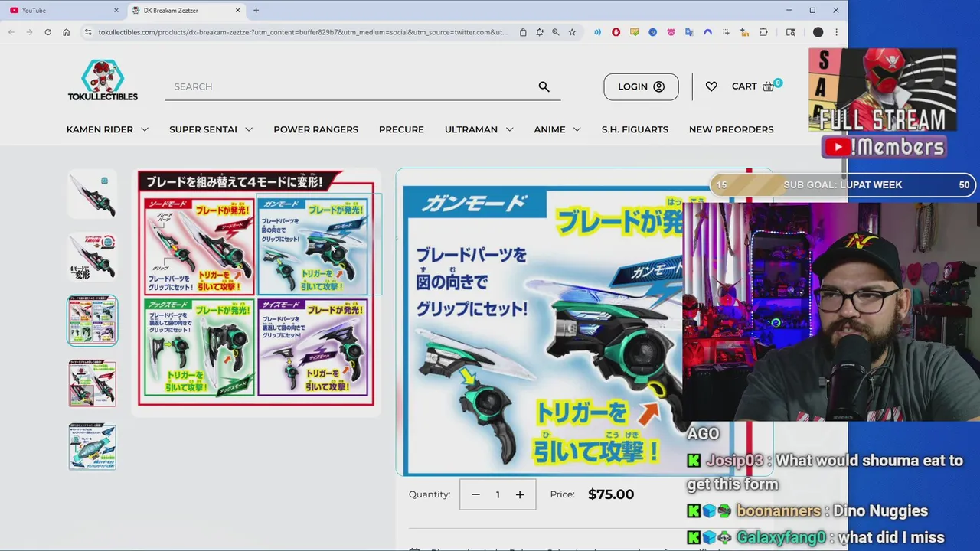This screenshot has width=980, height=551.
Task: Bookmark this page with the star
Action: click(572, 32)
